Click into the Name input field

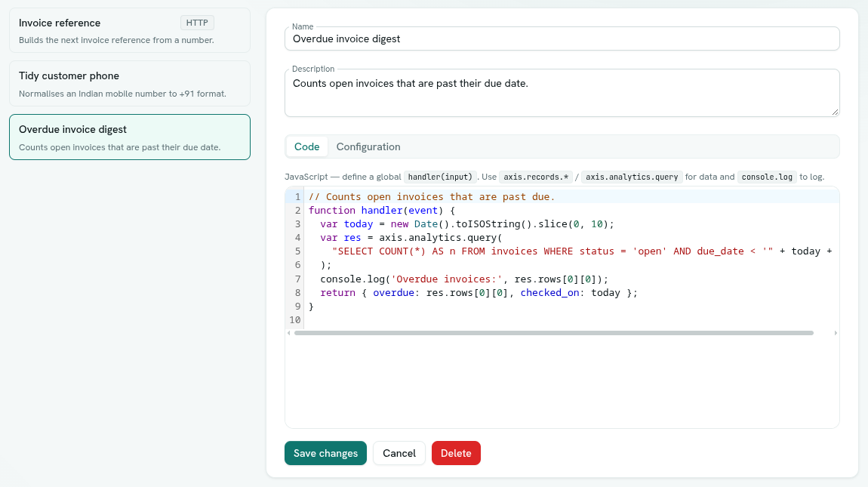click(x=562, y=39)
